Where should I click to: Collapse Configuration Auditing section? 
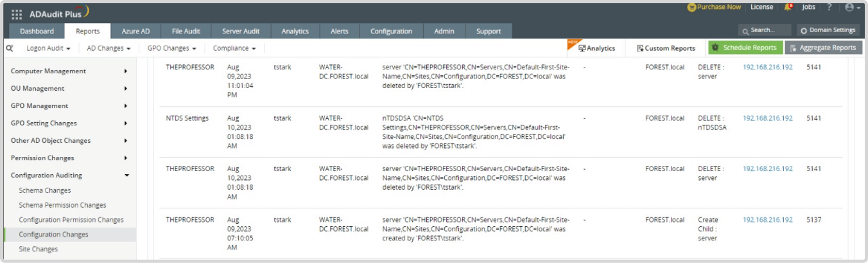[69, 176]
